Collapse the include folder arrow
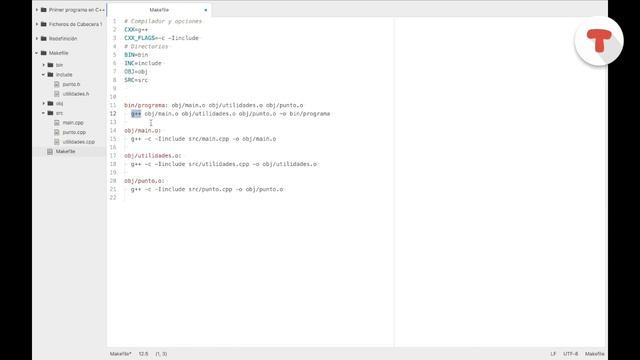The width and height of the screenshot is (640, 360). [44, 75]
